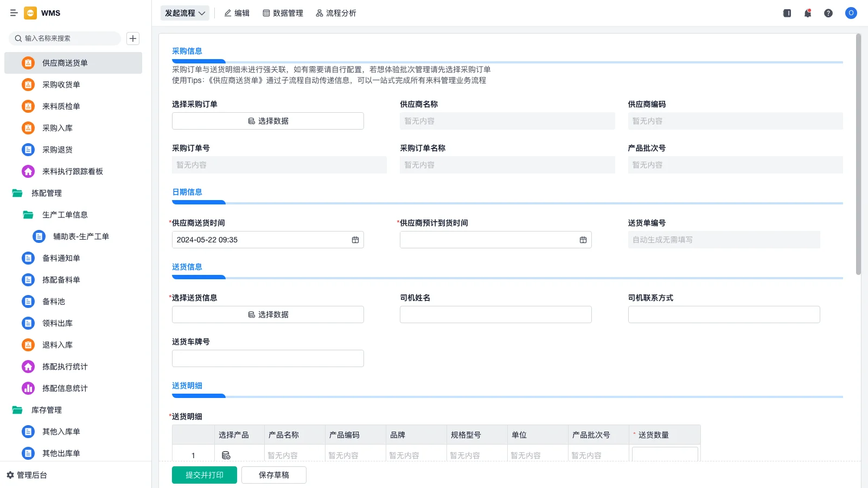
Task: Click 选择数据 under 选择采购订单
Action: click(268, 121)
